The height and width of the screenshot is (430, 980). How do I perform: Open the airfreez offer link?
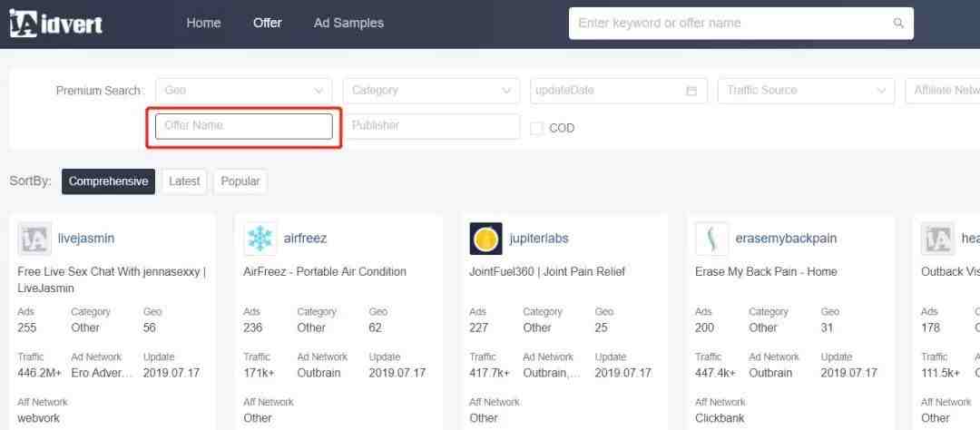pyautogui.click(x=305, y=239)
